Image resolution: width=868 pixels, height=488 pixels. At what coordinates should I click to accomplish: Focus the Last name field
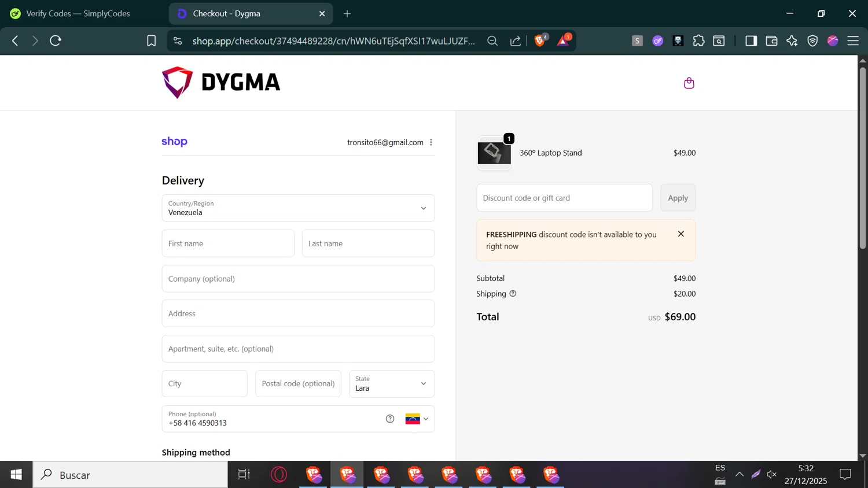368,243
